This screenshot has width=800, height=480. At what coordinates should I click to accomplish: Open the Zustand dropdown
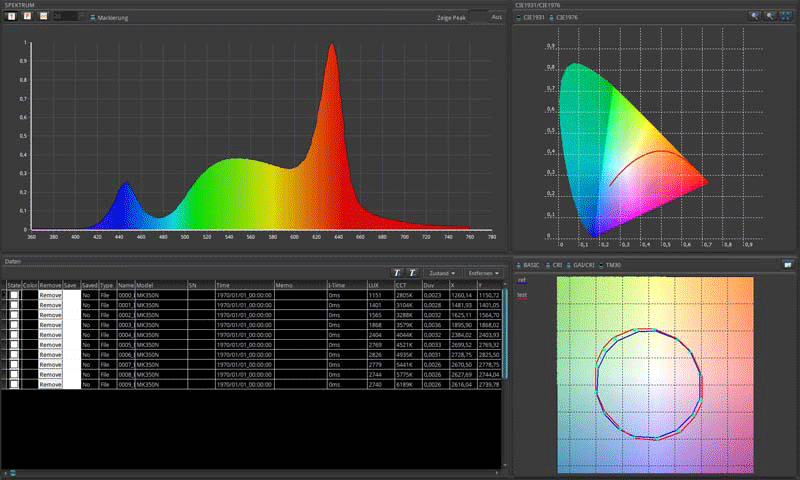point(442,273)
